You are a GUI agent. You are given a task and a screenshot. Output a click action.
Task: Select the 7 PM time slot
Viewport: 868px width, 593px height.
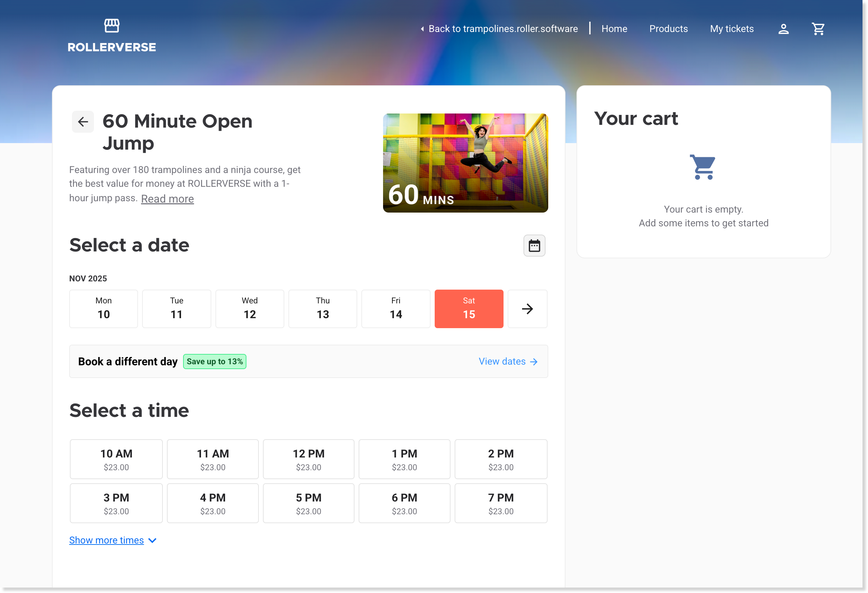500,503
